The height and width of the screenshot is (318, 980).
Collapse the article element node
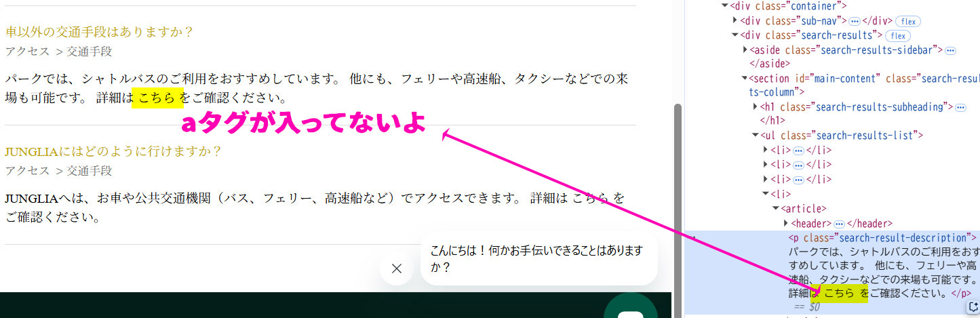point(776,209)
